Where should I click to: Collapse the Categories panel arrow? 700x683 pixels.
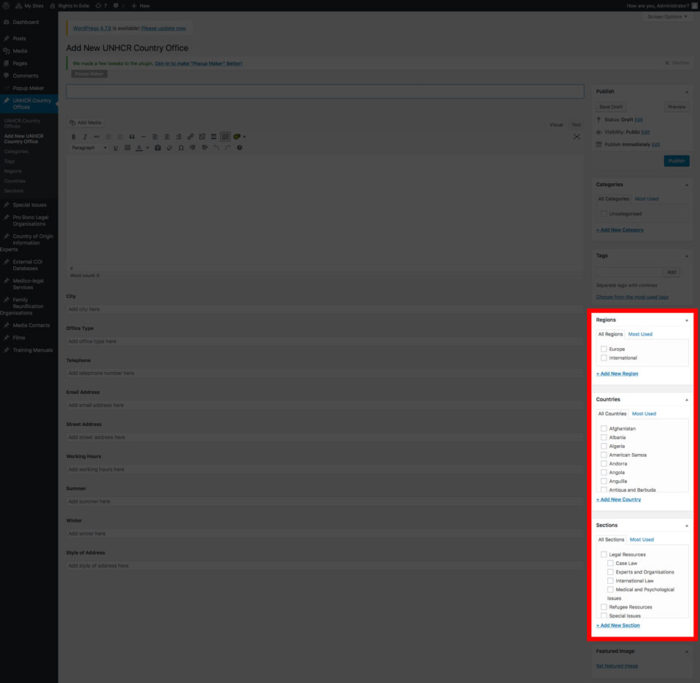[687, 185]
